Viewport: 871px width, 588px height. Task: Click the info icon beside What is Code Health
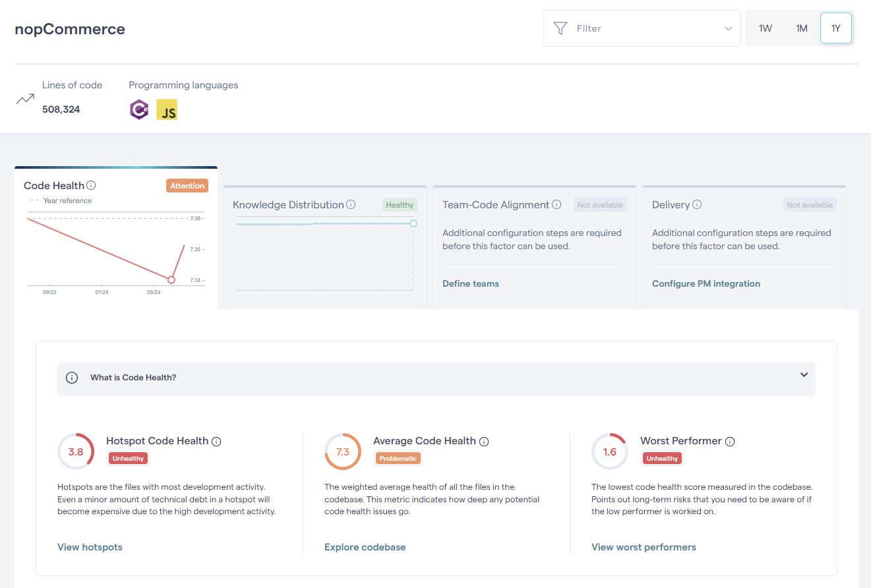click(72, 378)
